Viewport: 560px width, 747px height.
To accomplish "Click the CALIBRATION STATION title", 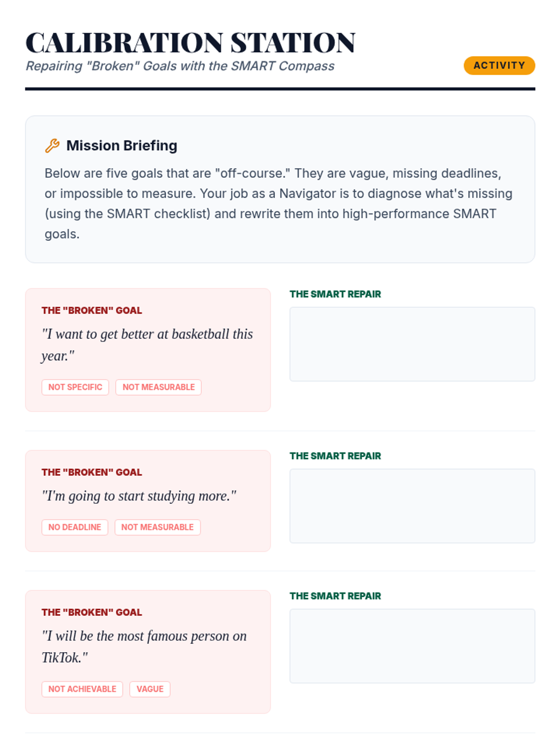I will [x=190, y=43].
